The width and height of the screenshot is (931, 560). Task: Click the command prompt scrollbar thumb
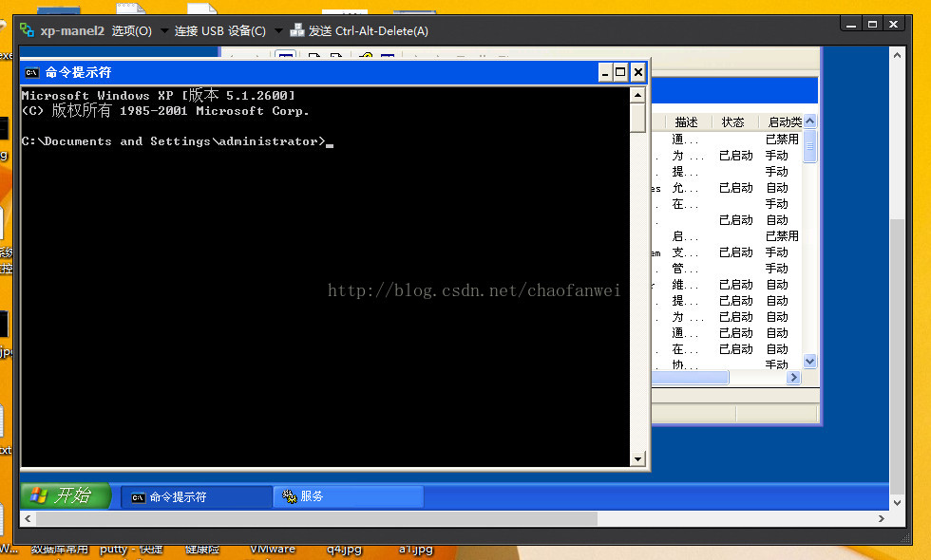tap(637, 118)
